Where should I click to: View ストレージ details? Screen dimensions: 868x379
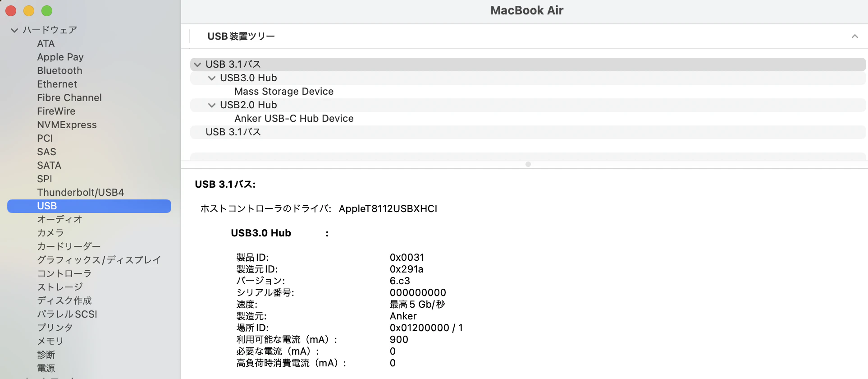coord(60,287)
